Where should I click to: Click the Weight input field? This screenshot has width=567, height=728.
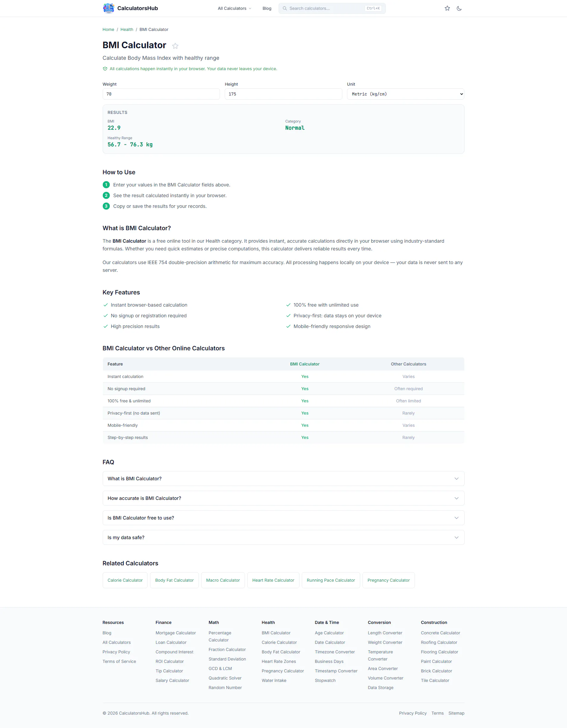pyautogui.click(x=161, y=94)
